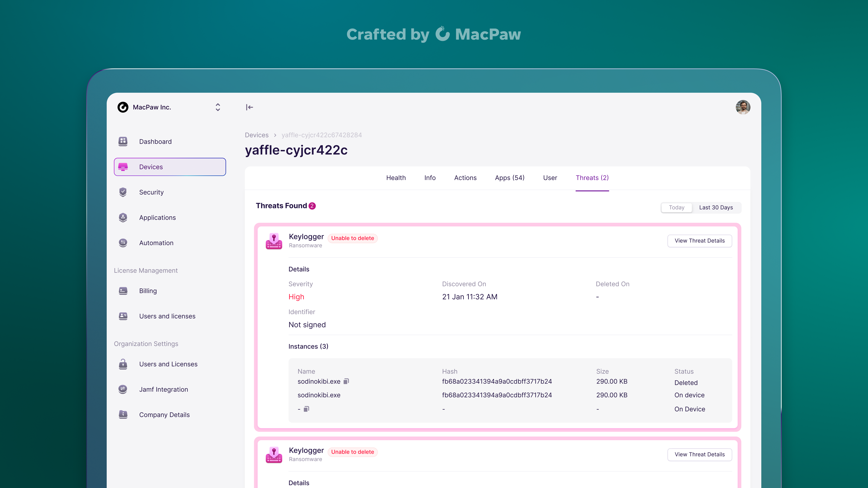Expand the MacPaw Inc. organization switcher
This screenshot has height=488, width=868.
click(218, 107)
